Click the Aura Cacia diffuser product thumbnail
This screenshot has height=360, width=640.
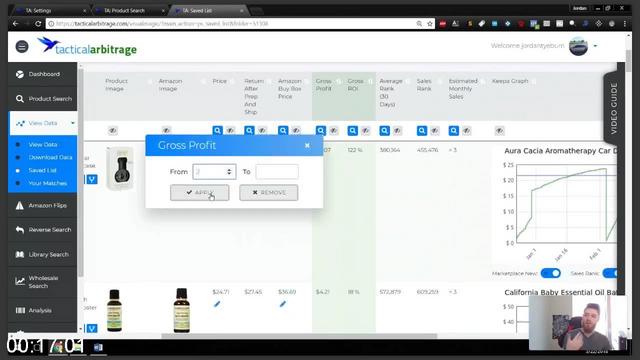[120, 169]
